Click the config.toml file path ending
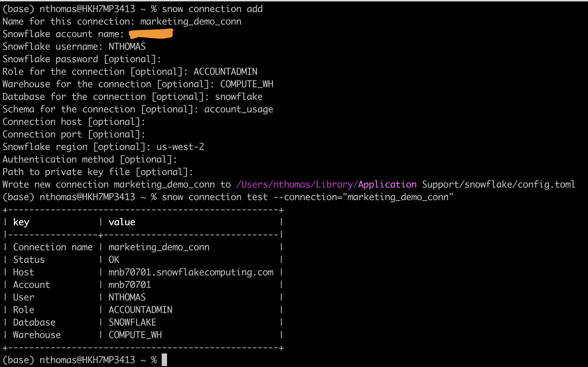This screenshot has height=367, width=588. click(x=546, y=184)
